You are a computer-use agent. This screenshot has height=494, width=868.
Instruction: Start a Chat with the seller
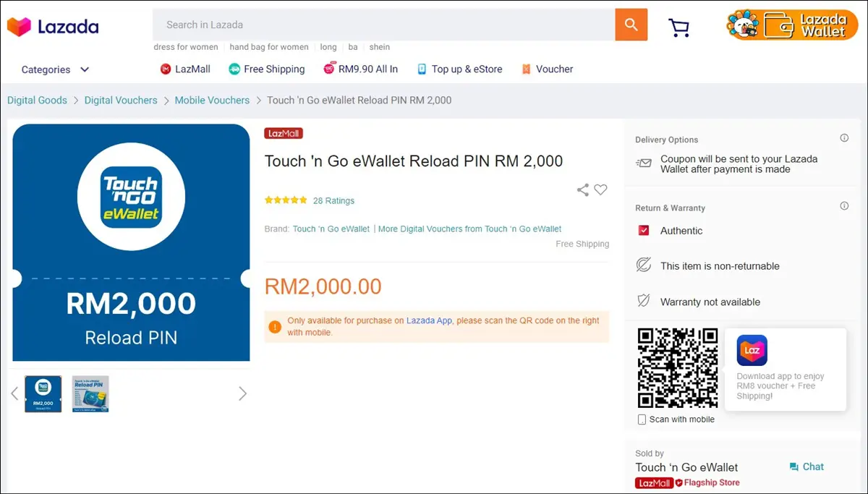pyautogui.click(x=807, y=467)
